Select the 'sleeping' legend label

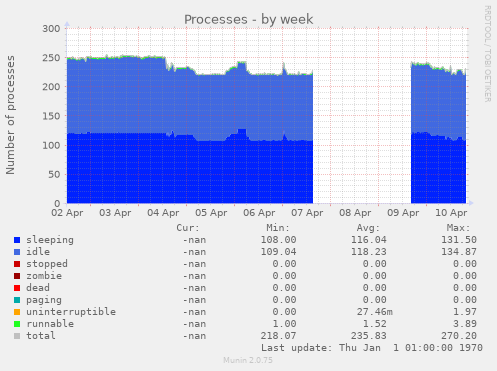pos(50,240)
